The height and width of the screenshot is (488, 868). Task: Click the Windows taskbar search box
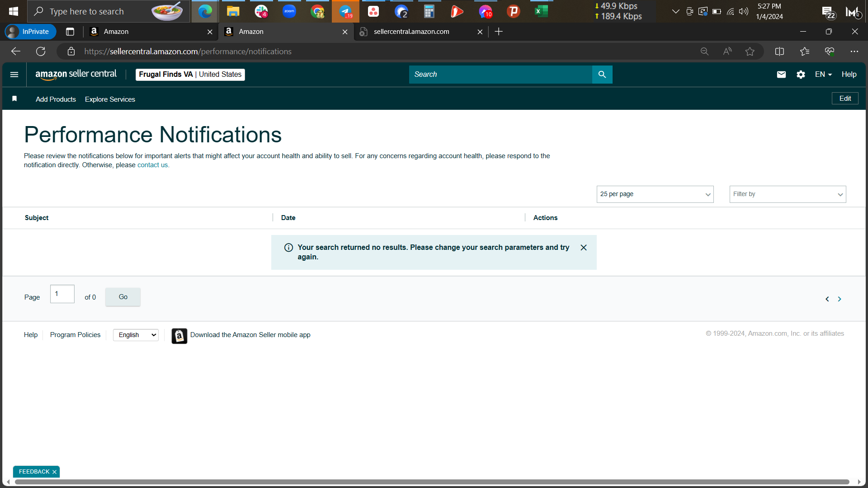tap(108, 11)
